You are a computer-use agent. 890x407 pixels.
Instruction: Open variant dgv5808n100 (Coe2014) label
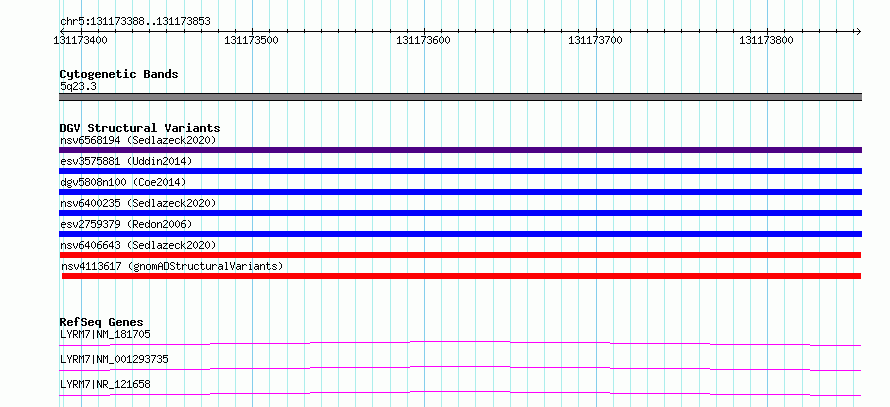point(123,182)
